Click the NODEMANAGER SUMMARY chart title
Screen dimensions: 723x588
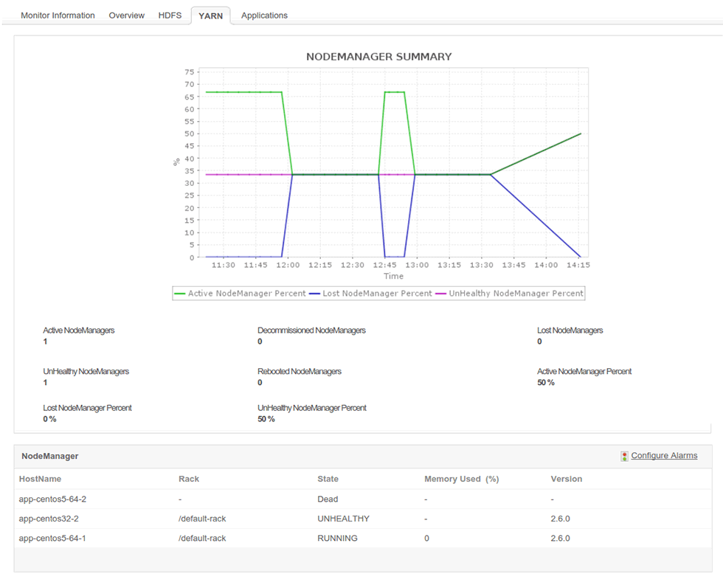click(x=379, y=57)
